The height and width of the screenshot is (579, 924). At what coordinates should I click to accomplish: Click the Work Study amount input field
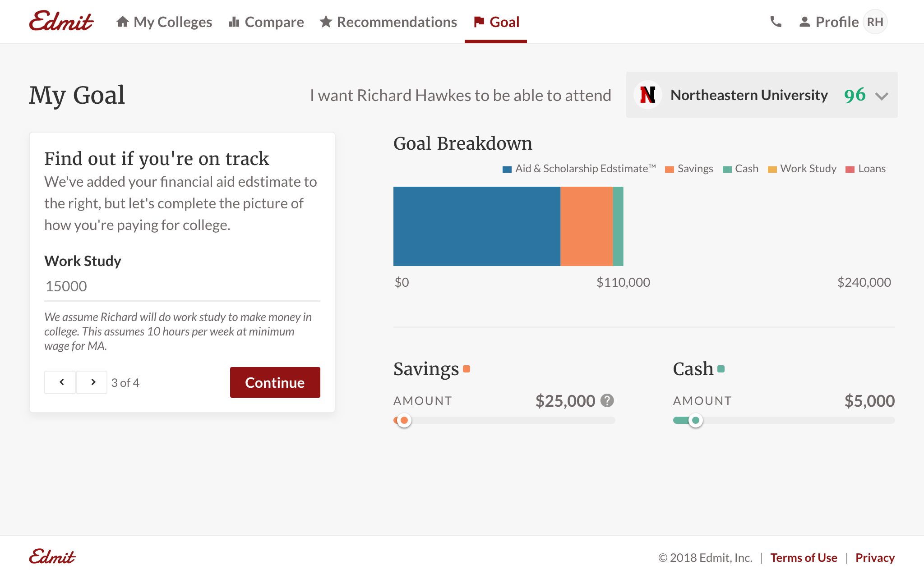coord(182,286)
